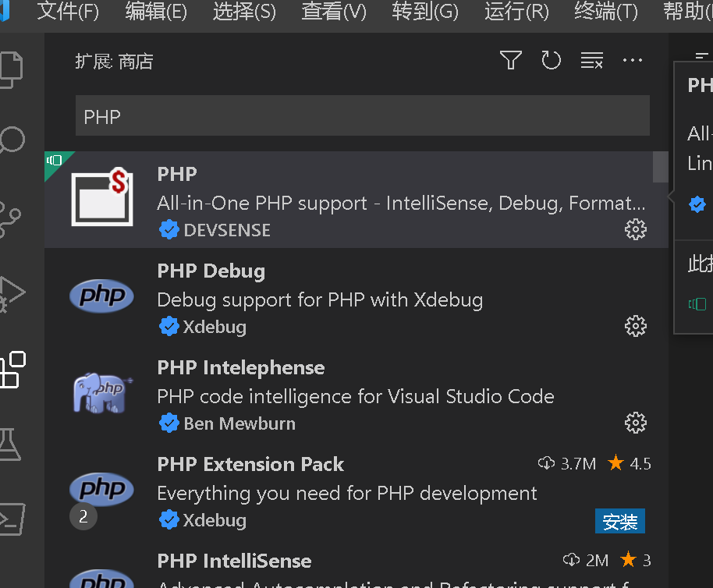713x588 pixels.
Task: Open manage gear for PHP Intelephense
Action: pyautogui.click(x=636, y=423)
